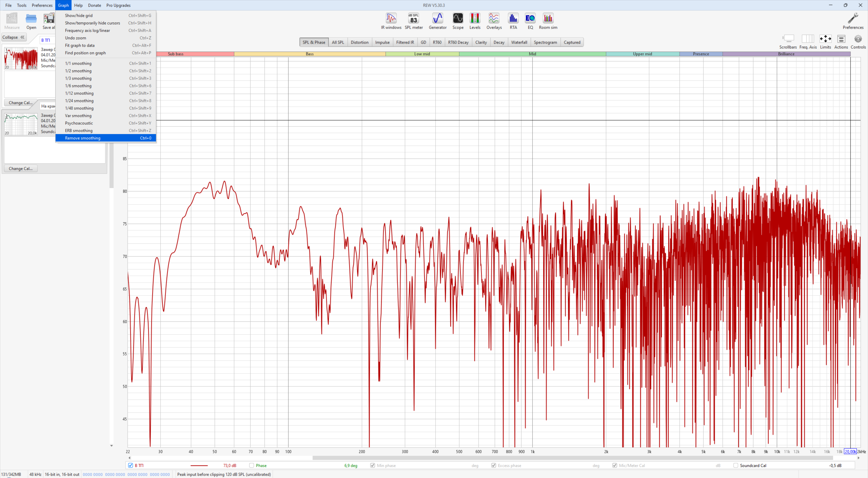
Task: Choose Show/hide grid menu item
Action: pos(106,16)
